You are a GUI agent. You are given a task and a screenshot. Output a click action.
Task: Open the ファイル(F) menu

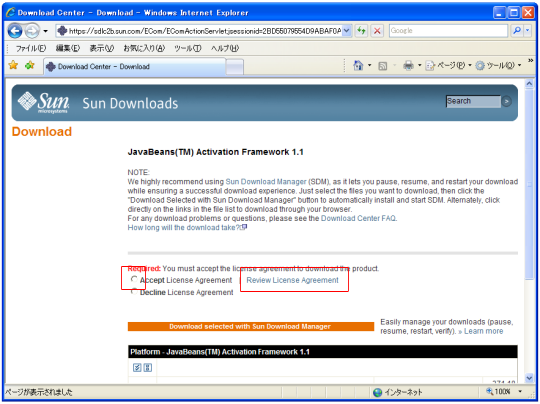[30, 48]
